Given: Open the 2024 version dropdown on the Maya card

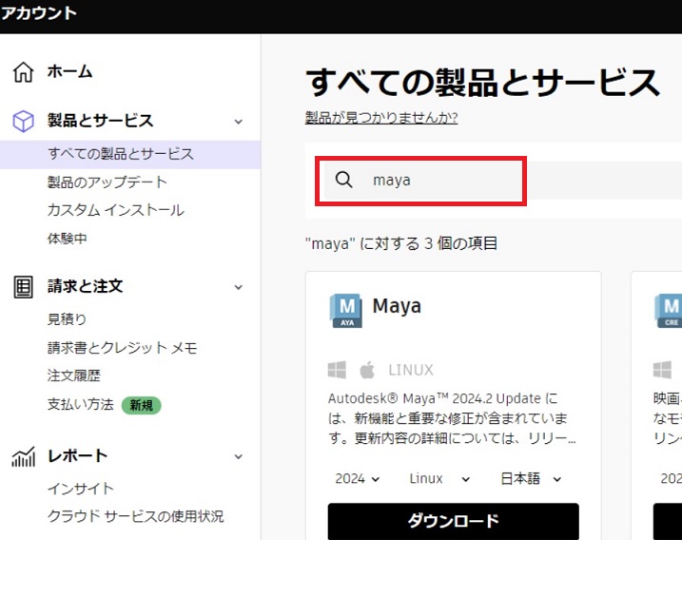Looking at the screenshot, I should point(357,478).
